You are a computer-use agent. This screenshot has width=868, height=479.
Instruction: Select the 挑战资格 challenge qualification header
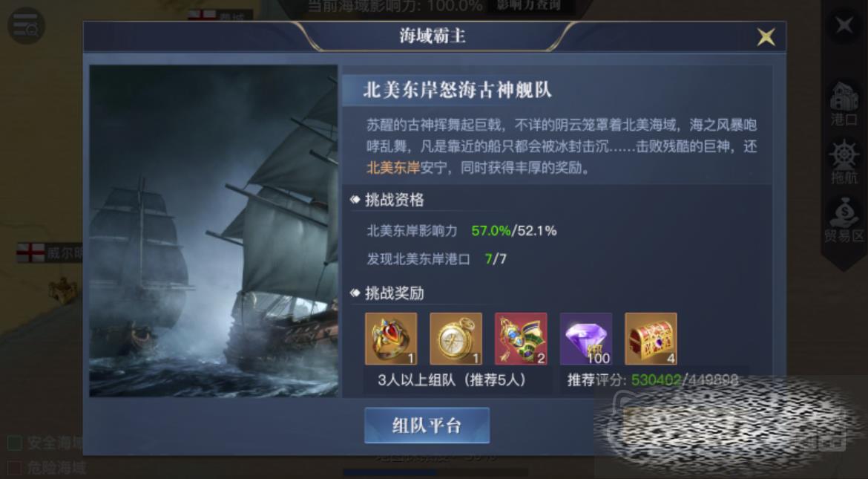(394, 200)
